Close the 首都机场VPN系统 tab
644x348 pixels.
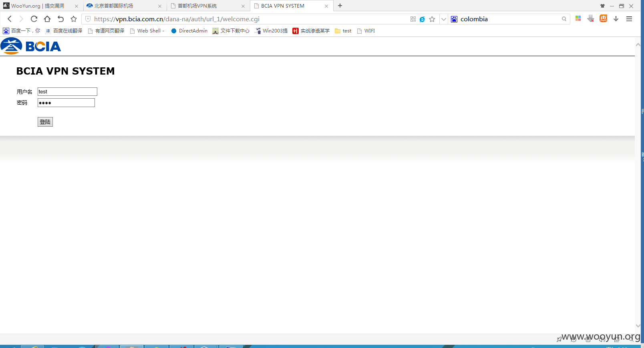coord(243,6)
